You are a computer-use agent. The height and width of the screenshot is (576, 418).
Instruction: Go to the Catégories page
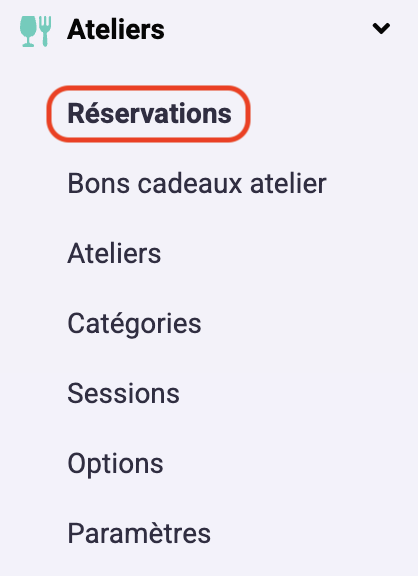coord(134,324)
